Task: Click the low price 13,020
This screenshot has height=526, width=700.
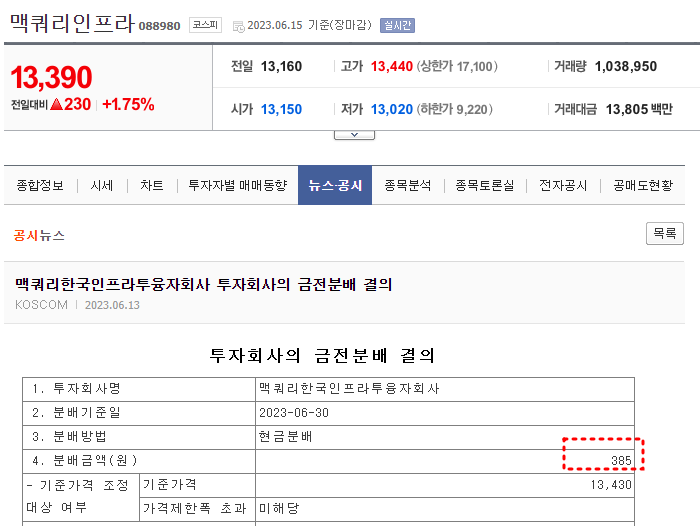Action: (392, 109)
